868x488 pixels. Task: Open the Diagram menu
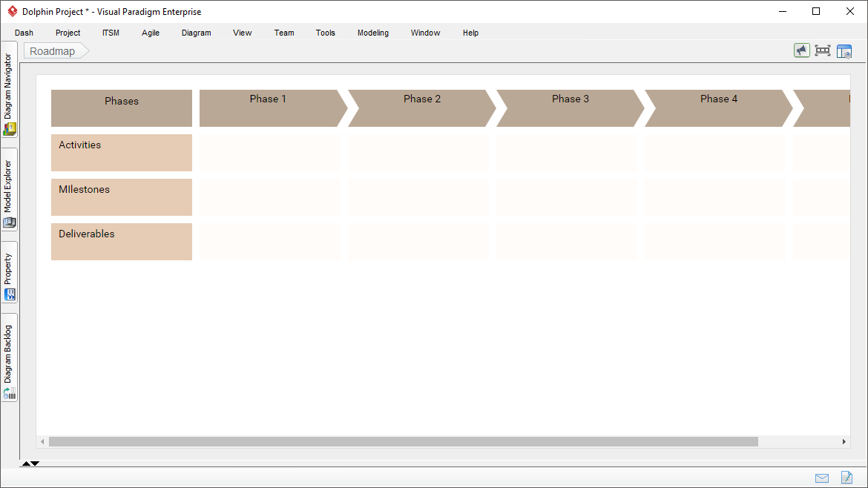tap(196, 33)
